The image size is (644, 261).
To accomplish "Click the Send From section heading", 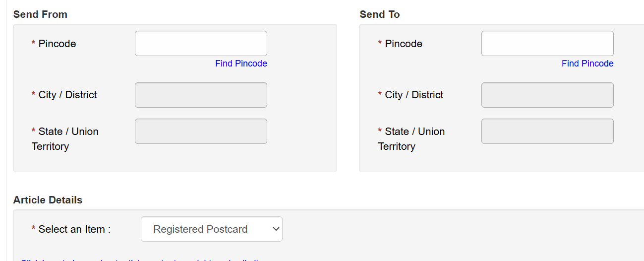I will 40,14.
